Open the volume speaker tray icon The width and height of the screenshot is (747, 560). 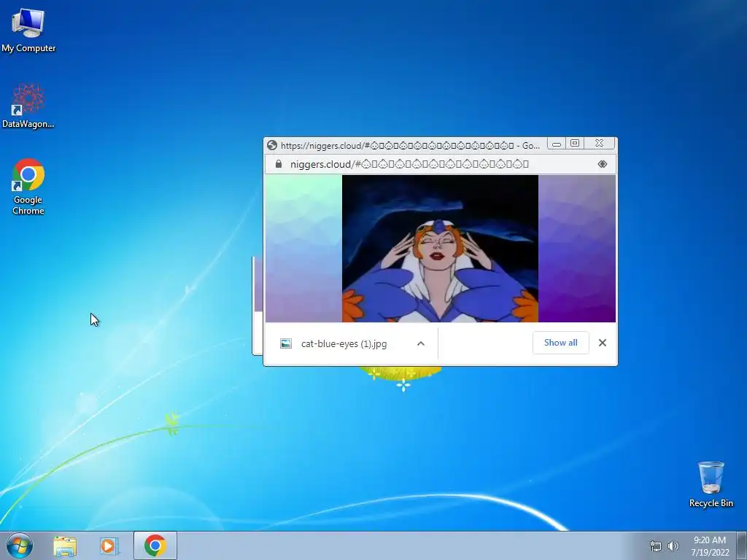(673, 546)
